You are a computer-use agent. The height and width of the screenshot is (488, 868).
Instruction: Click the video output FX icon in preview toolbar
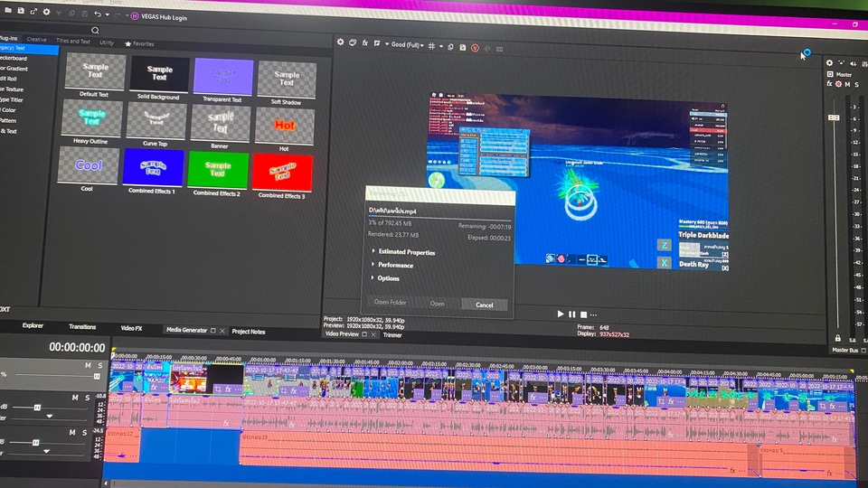coord(365,43)
